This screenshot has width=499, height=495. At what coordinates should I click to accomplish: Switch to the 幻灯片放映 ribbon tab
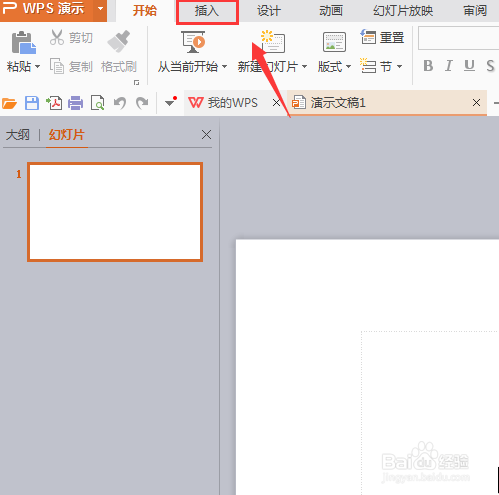(403, 11)
